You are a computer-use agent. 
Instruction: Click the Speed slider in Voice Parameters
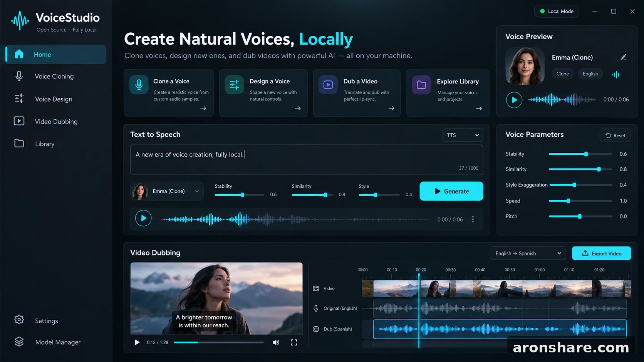pyautogui.click(x=580, y=201)
